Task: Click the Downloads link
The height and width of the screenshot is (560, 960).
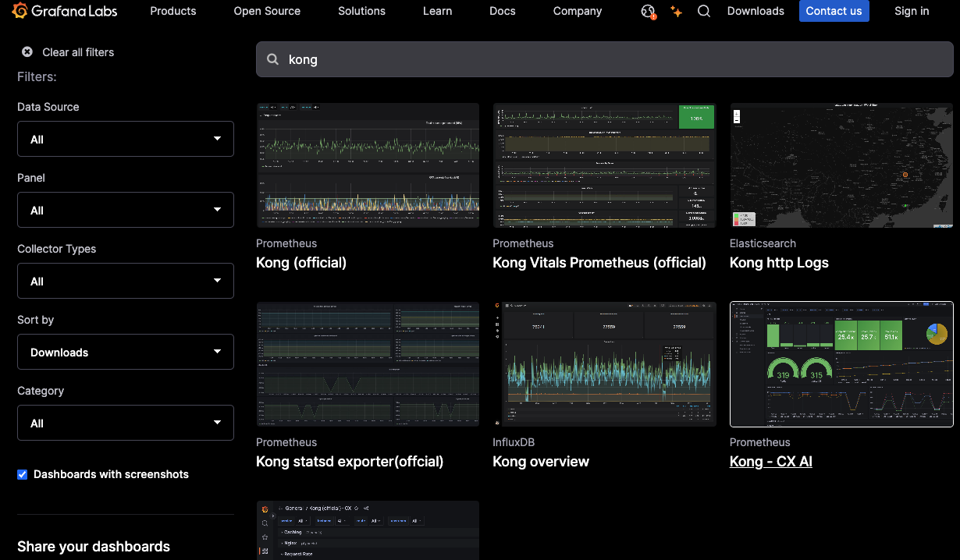Action: (x=756, y=11)
